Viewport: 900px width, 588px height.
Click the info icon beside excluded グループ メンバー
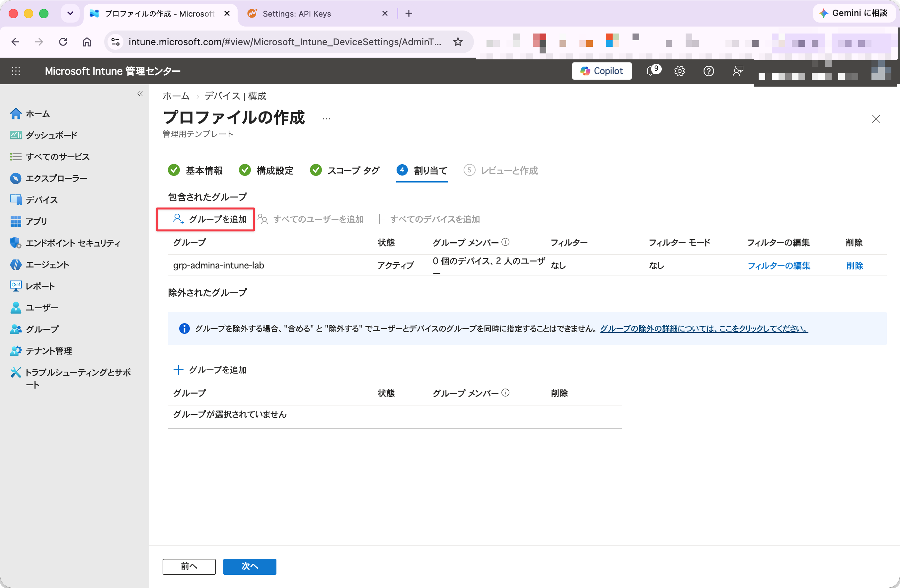pyautogui.click(x=505, y=393)
